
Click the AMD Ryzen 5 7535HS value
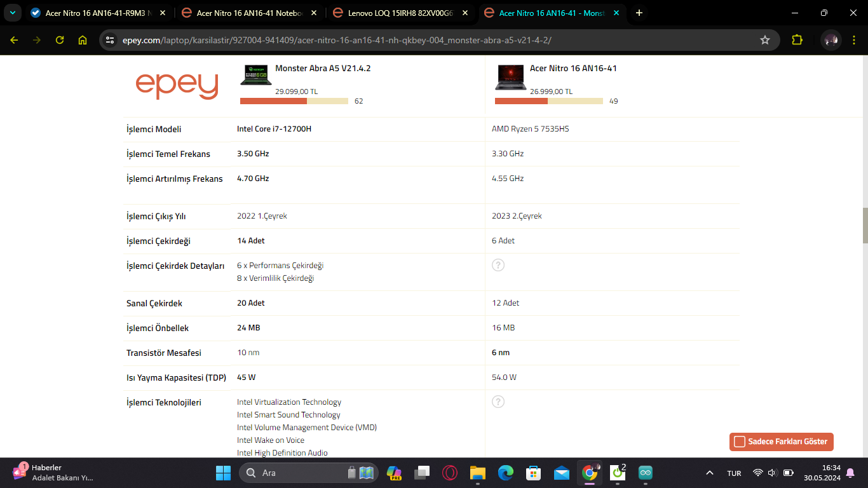[531, 129]
